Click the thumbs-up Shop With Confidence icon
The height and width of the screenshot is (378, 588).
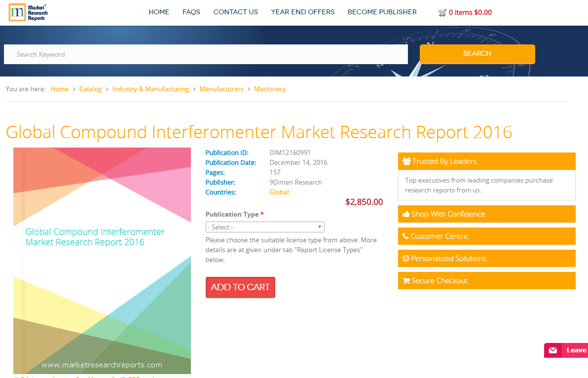click(406, 214)
